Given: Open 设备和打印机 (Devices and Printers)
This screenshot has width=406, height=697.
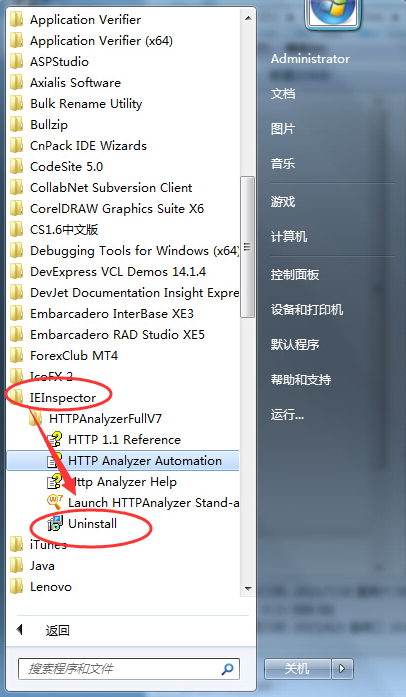Looking at the screenshot, I should tap(307, 309).
